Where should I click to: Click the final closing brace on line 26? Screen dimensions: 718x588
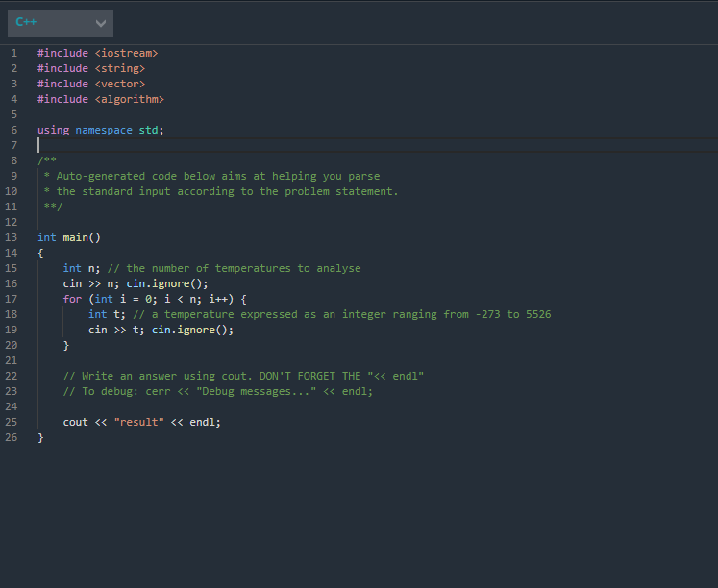point(40,437)
